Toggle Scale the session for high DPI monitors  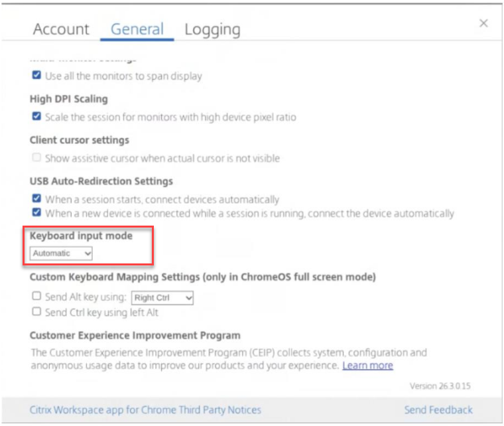click(36, 117)
